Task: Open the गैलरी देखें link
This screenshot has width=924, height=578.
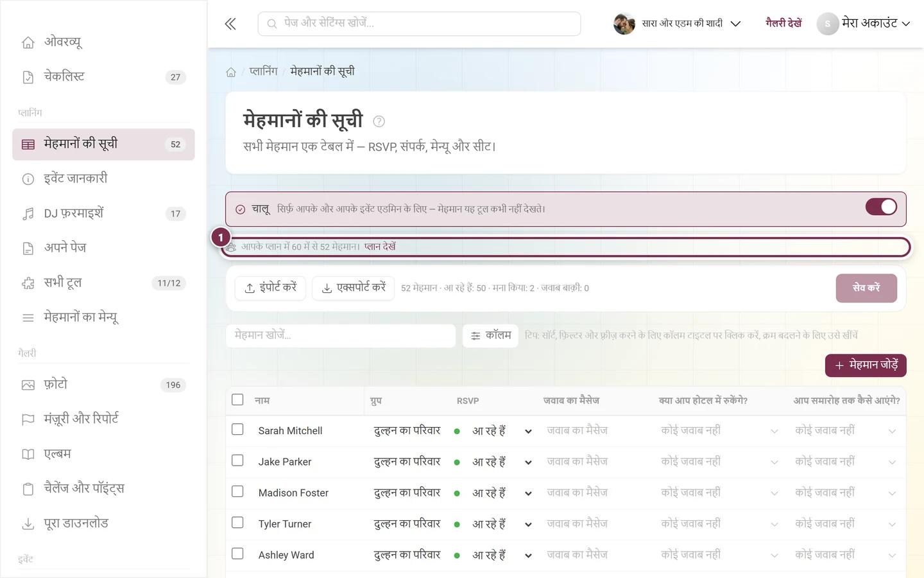Action: 783,24
